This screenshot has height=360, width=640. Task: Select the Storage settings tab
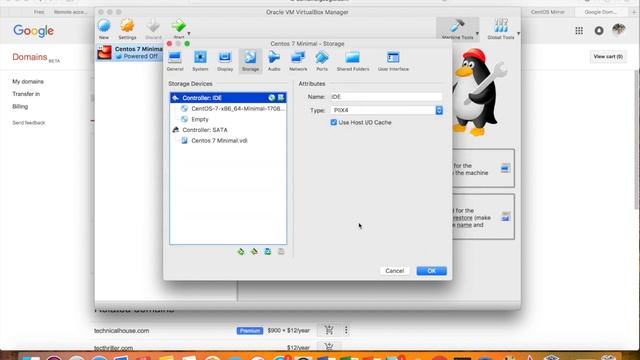pyautogui.click(x=250, y=61)
